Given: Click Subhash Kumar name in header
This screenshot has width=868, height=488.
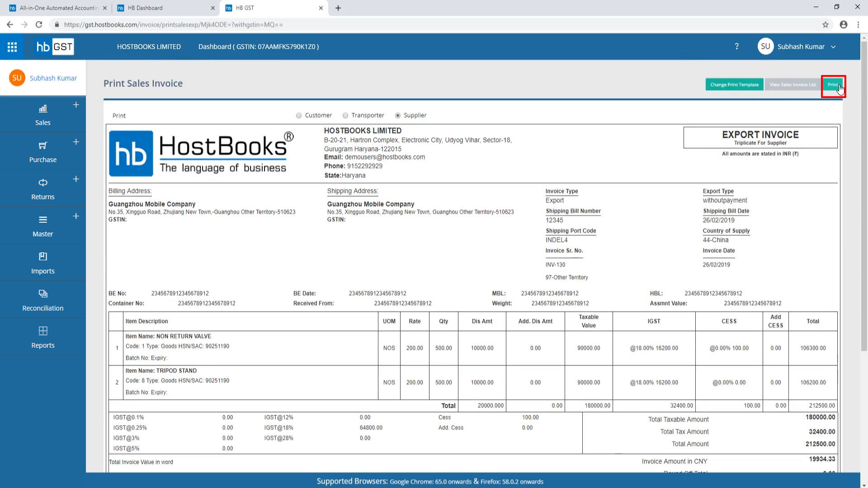Looking at the screenshot, I should 801,47.
